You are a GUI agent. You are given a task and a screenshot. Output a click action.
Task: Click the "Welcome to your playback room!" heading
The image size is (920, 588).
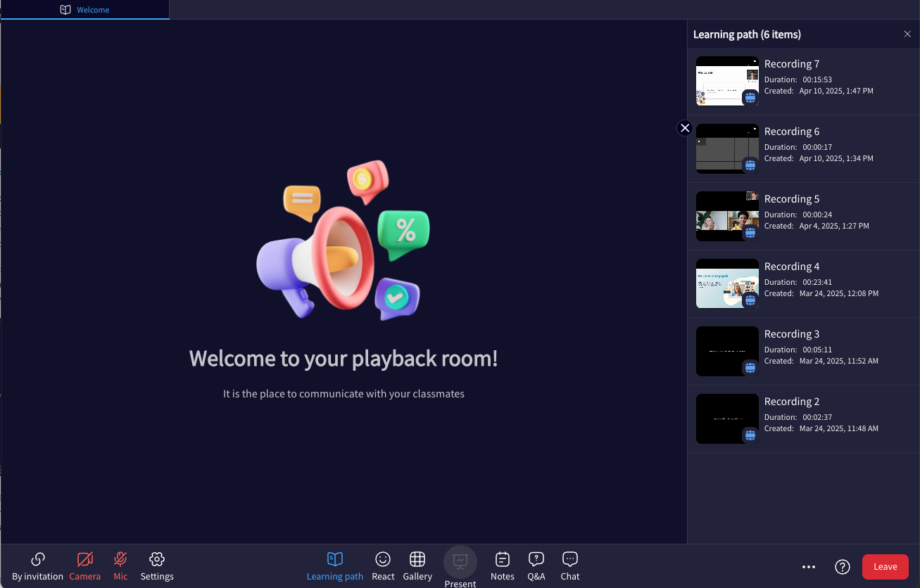coord(344,359)
